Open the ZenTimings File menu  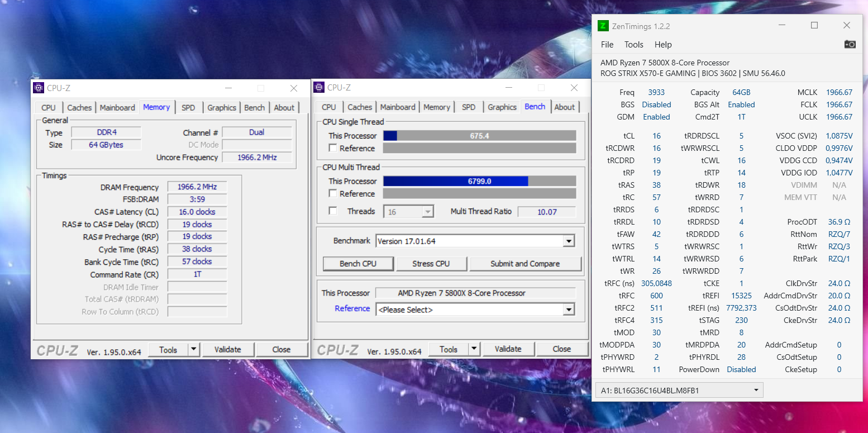tap(607, 45)
